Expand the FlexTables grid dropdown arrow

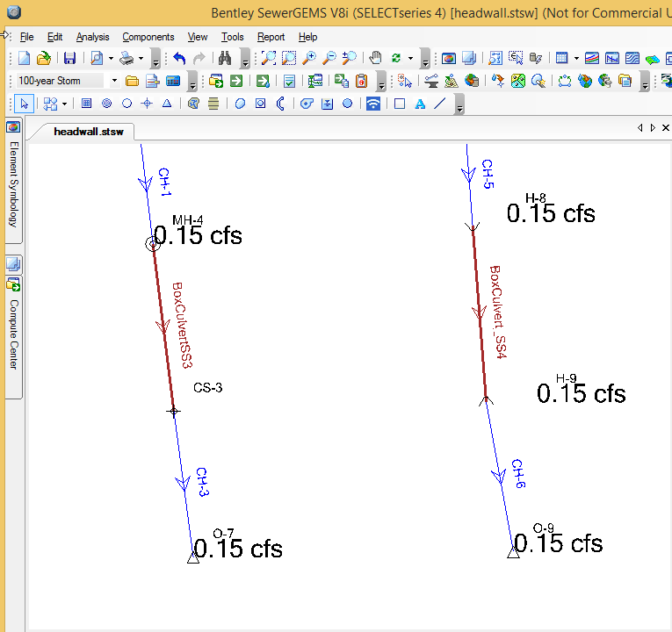[x=576, y=59]
